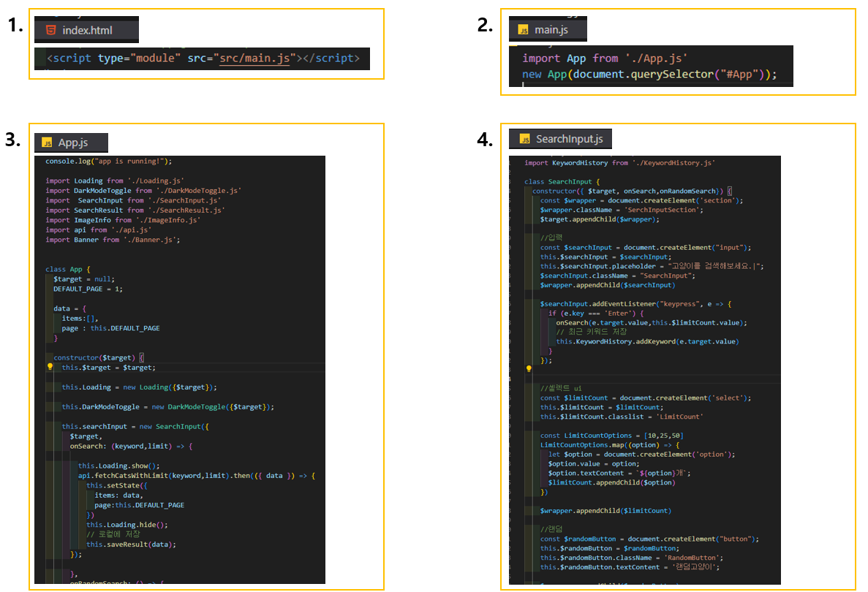Switch to the SearchInput.js tab
This screenshot has width=868, height=592.
pos(560,139)
